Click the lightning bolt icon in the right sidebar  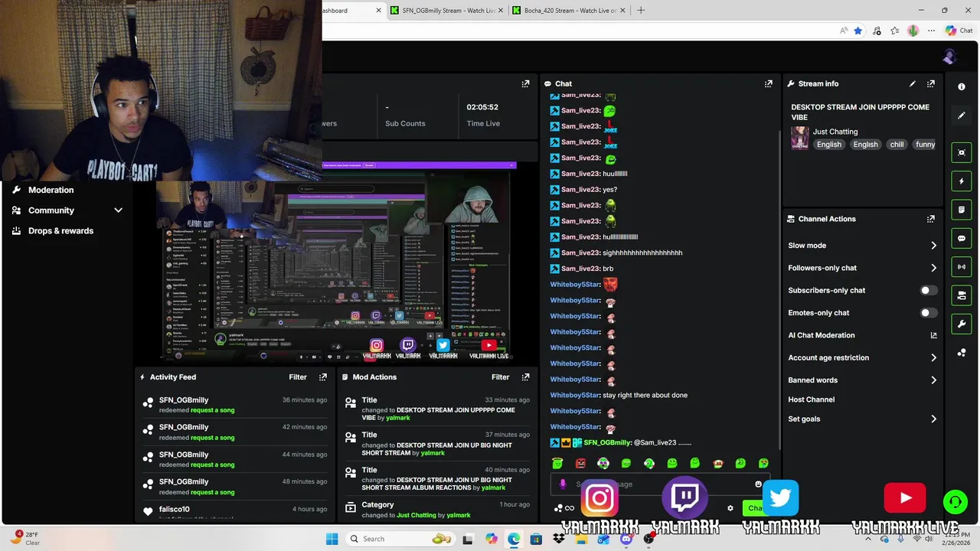pyautogui.click(x=962, y=181)
